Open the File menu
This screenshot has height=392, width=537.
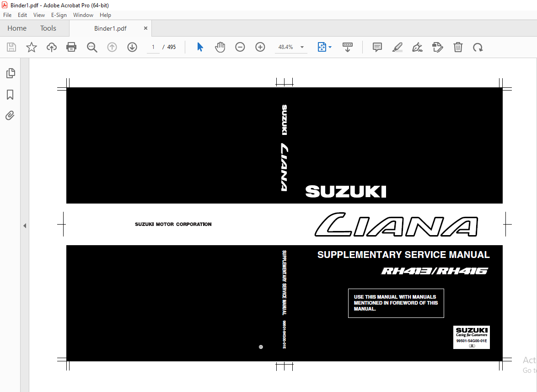pyautogui.click(x=7, y=15)
